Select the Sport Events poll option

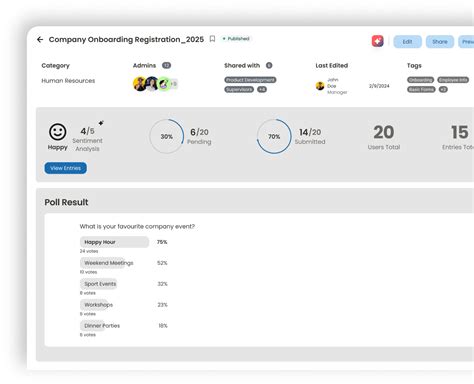[99, 284]
